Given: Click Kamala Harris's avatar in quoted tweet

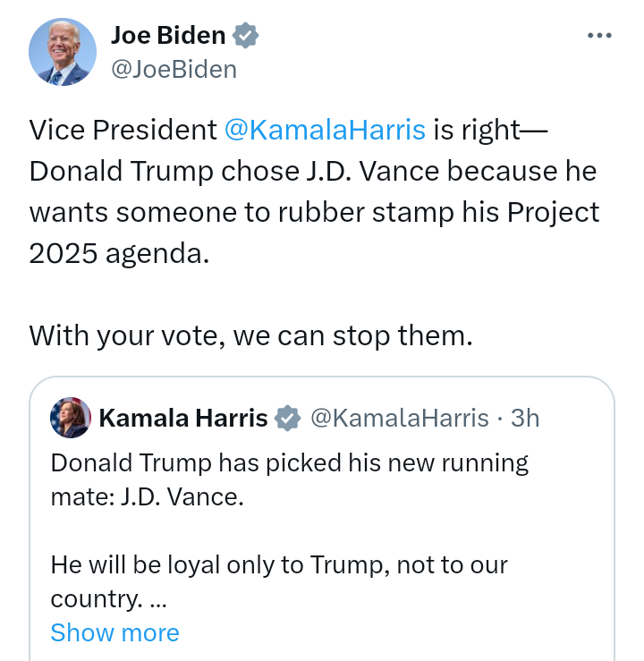Looking at the screenshot, I should point(71,418).
